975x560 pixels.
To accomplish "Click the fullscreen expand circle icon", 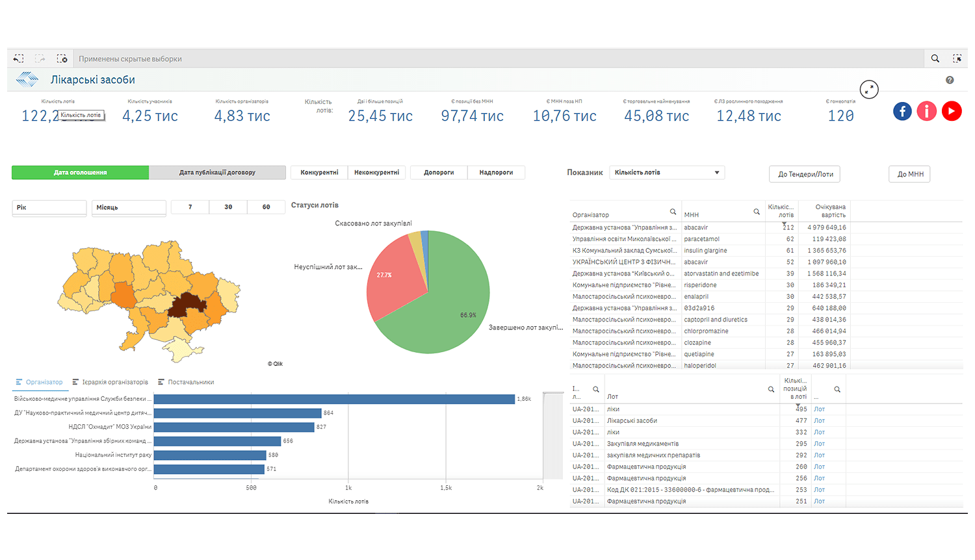I will point(869,89).
